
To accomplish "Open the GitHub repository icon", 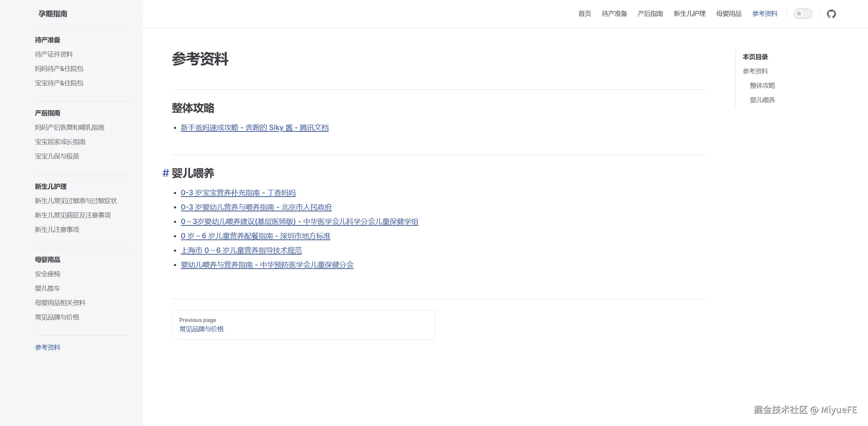I will pos(831,14).
